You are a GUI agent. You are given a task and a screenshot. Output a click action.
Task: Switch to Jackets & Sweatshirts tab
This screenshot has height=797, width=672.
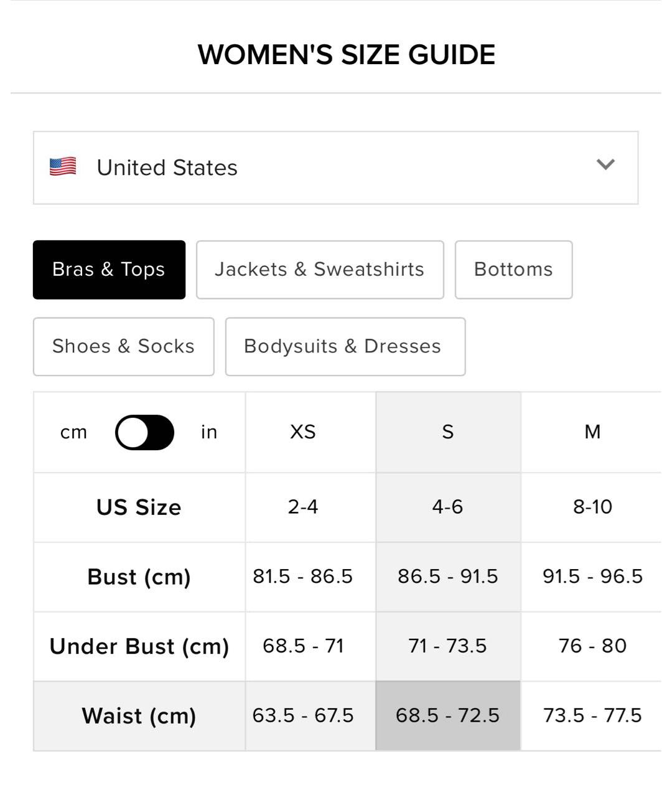[320, 270]
